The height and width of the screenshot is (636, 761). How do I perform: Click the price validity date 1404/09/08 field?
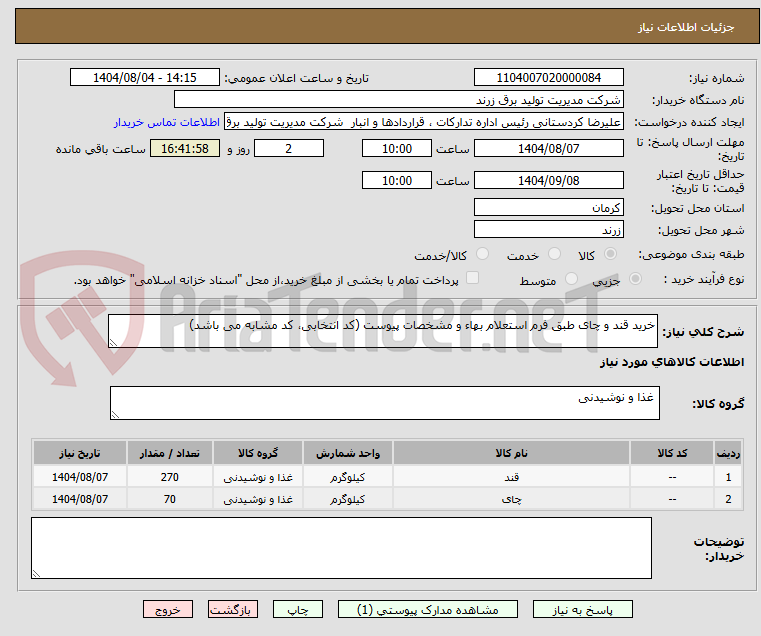click(x=549, y=181)
